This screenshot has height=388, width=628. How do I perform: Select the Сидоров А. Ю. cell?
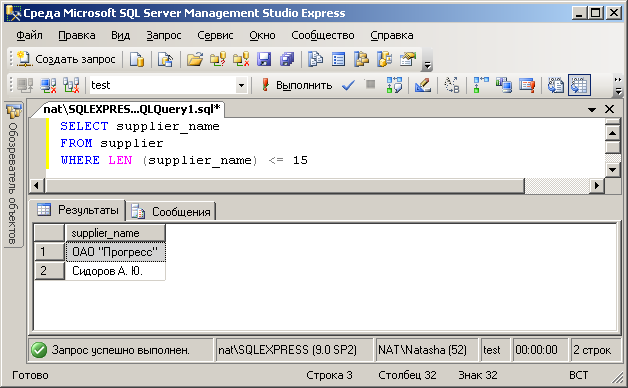coord(115,271)
